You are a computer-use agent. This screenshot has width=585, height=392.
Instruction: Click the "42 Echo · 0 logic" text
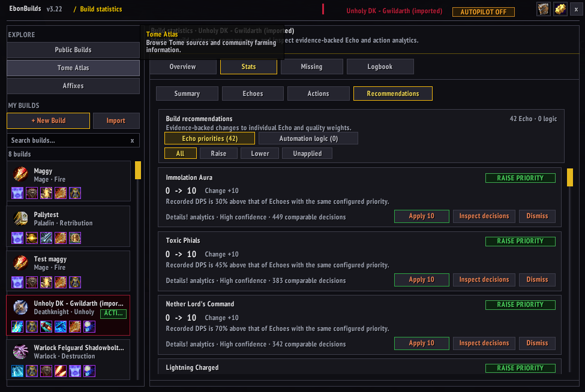click(533, 119)
